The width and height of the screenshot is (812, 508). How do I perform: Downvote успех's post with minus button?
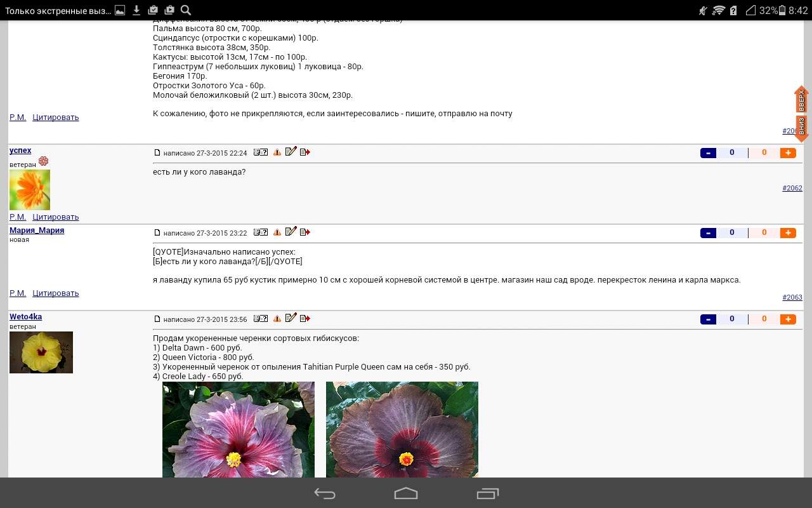[708, 153]
